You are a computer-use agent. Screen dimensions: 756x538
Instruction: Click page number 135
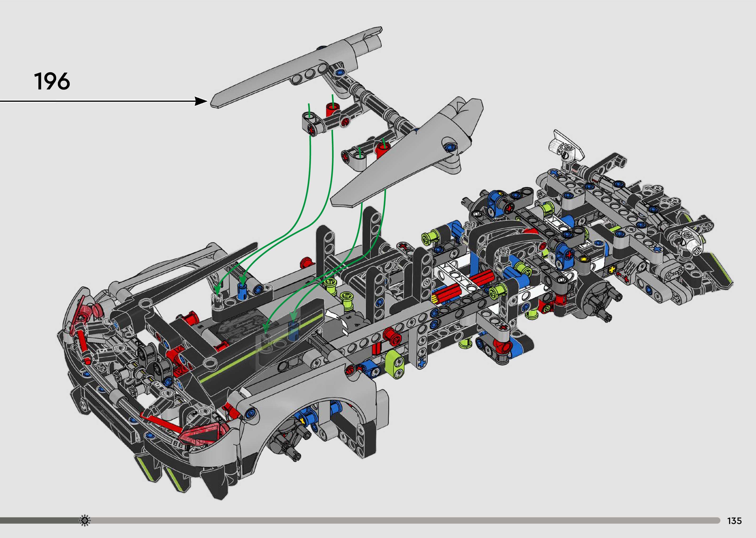[x=734, y=521]
